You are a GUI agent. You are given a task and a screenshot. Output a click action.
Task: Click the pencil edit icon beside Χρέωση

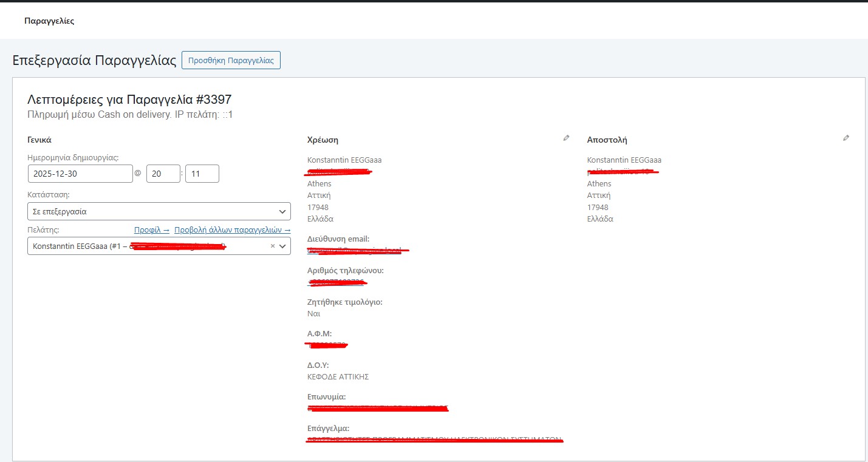coord(566,138)
